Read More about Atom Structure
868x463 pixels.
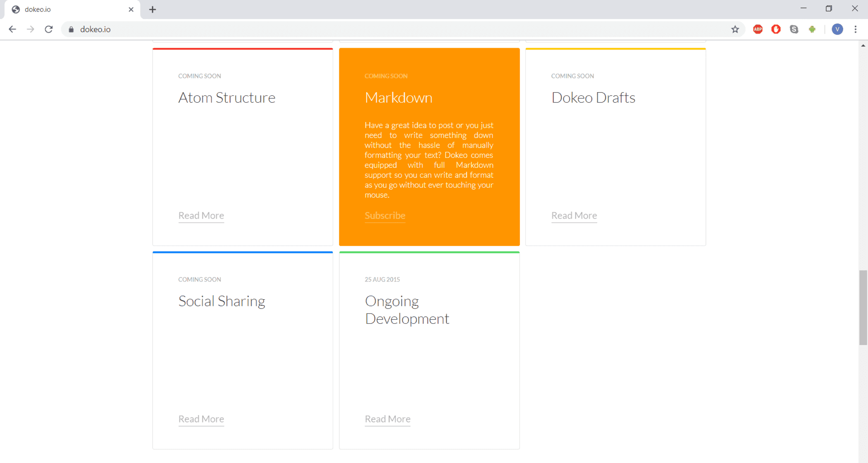(x=201, y=215)
